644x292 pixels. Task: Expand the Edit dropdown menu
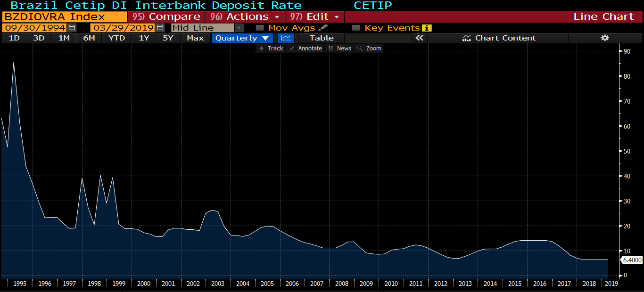[x=314, y=16]
